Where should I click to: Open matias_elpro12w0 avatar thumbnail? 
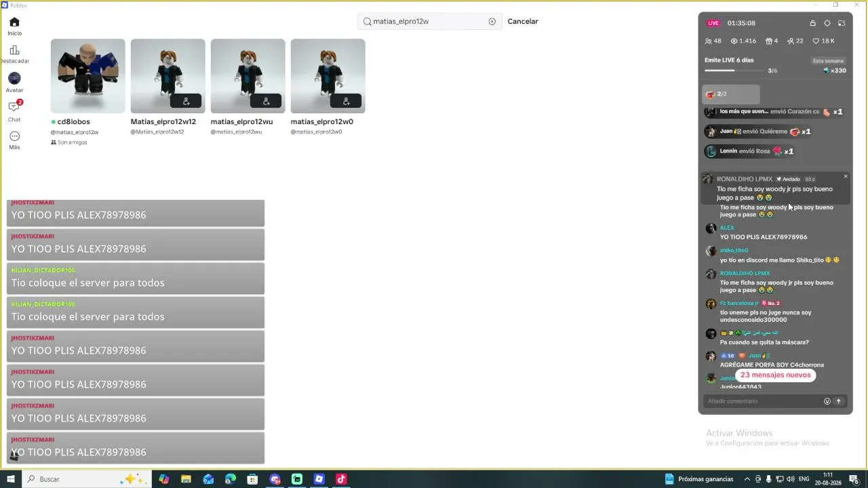point(328,76)
